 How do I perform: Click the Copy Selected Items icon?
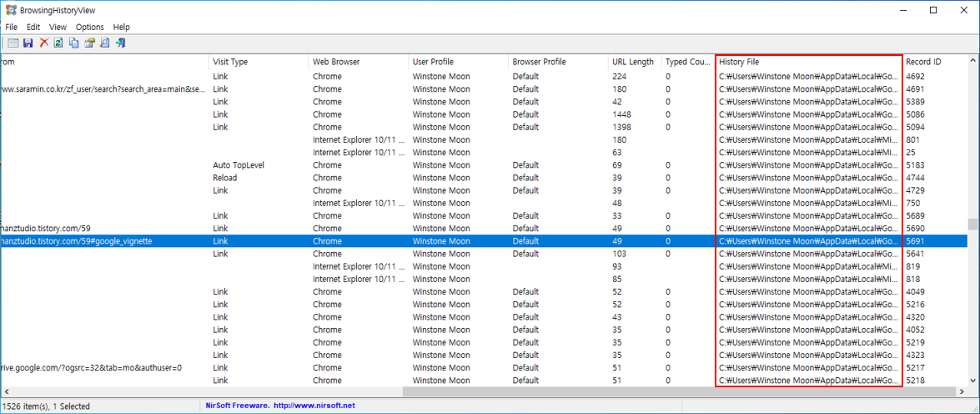(x=73, y=43)
